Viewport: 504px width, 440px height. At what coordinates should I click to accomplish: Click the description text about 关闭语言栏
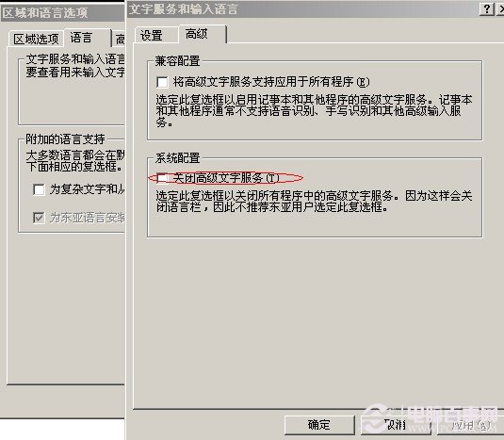coord(314,202)
